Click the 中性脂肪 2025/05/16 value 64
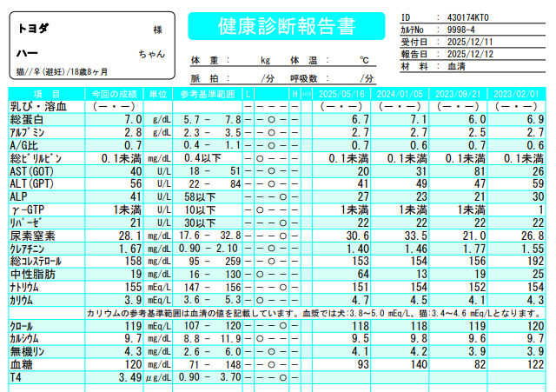556x392 pixels. pos(363,274)
